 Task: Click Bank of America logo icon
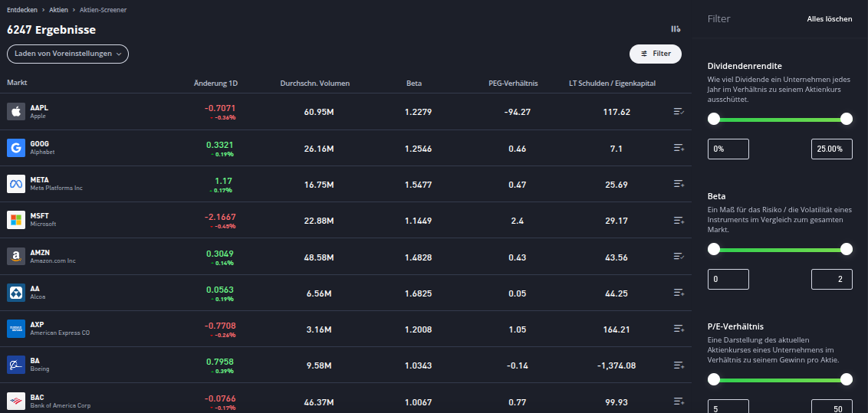click(x=16, y=401)
